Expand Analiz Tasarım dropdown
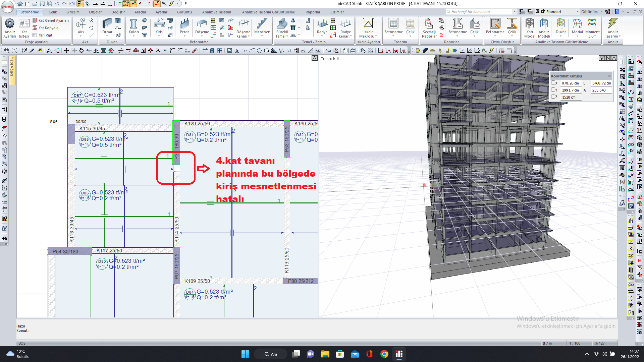644x362 pixels. tap(620, 36)
